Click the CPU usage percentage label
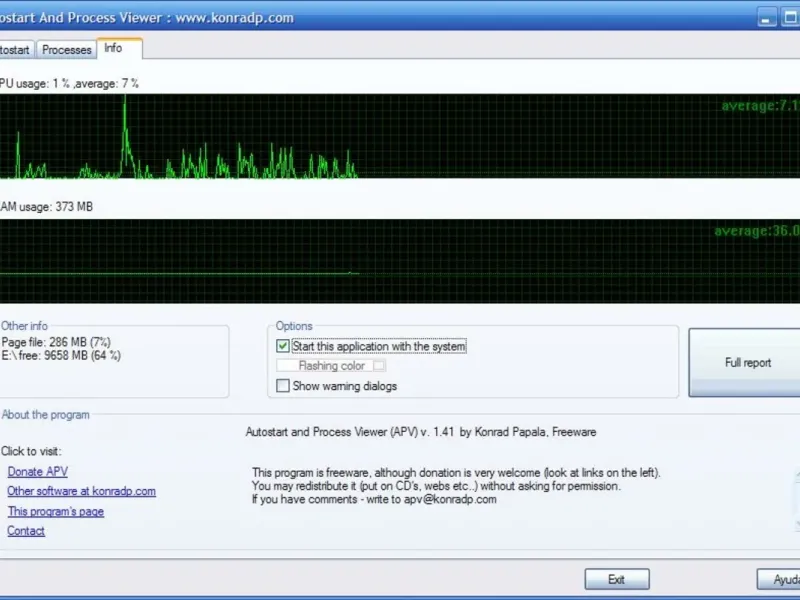Screen dimensions: 800x600 (69, 84)
